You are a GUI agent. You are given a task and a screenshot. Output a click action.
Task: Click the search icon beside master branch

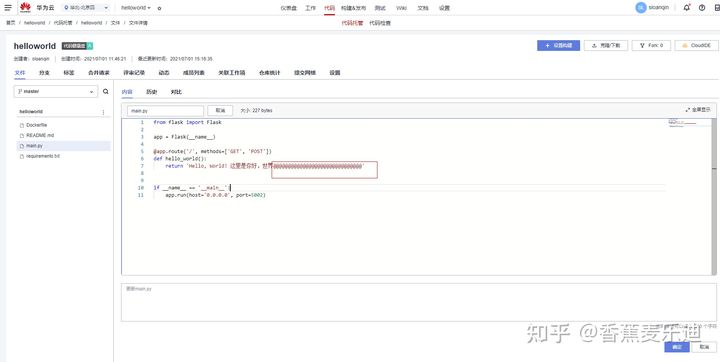point(106,91)
